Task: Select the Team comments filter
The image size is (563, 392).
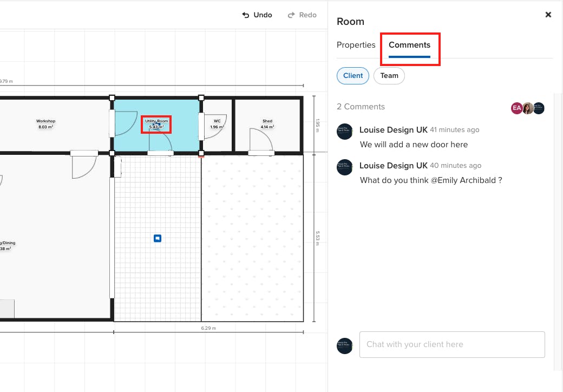Action: 389,76
